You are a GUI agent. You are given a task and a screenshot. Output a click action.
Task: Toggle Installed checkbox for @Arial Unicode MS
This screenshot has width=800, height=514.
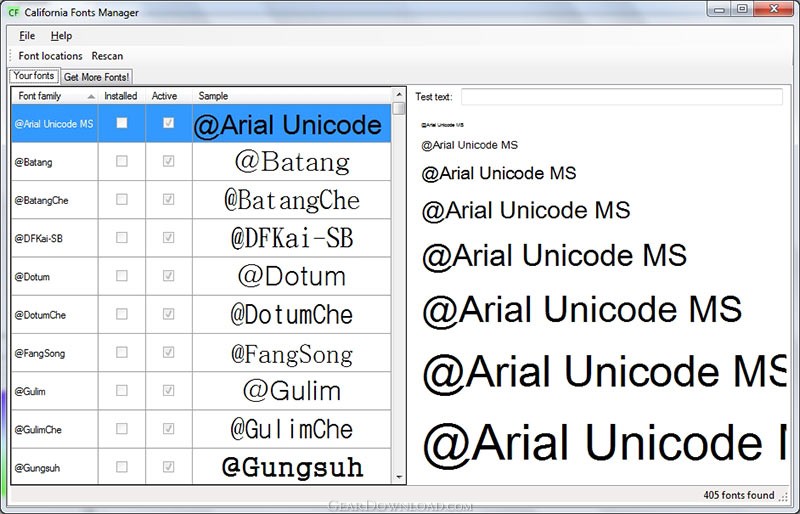click(121, 123)
